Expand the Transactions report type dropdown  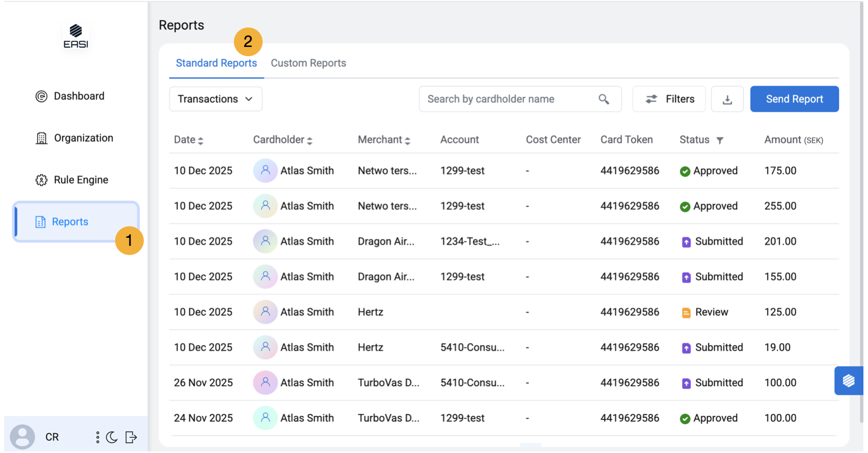(215, 99)
